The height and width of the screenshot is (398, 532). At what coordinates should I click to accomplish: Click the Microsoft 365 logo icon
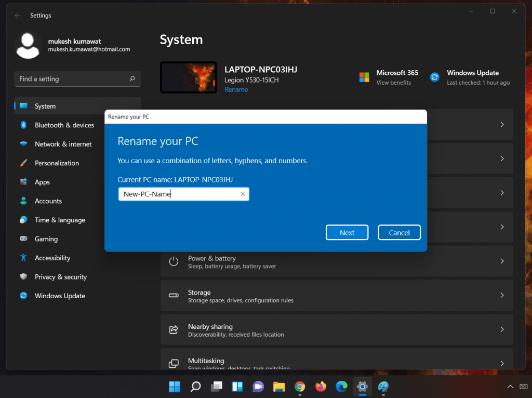pos(364,77)
